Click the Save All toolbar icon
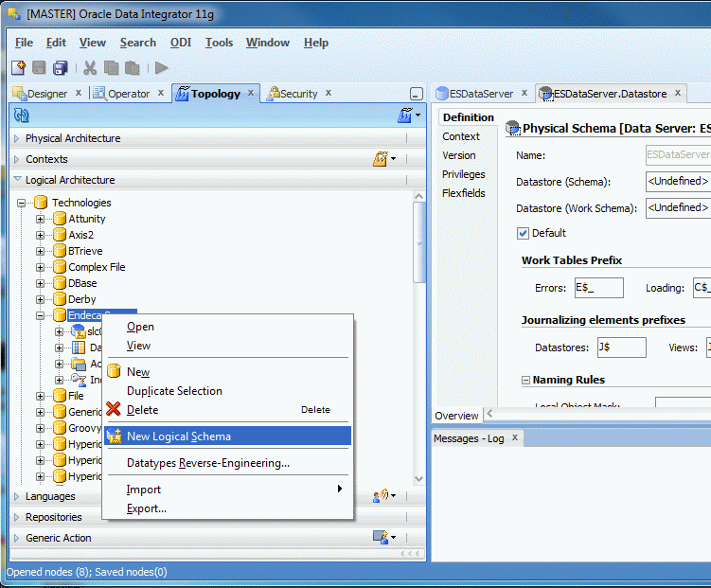 pos(60,68)
